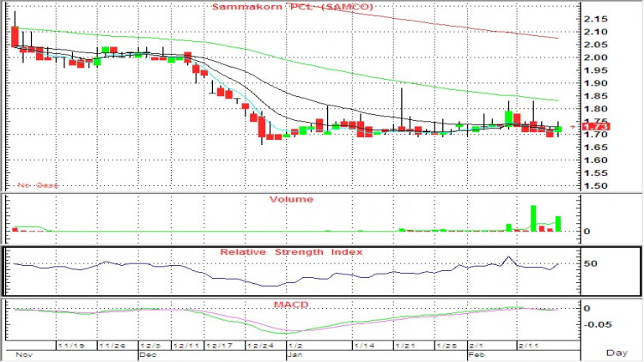644x362 pixels.
Task: Click the 12/3 date label
Action: pyautogui.click(x=151, y=346)
